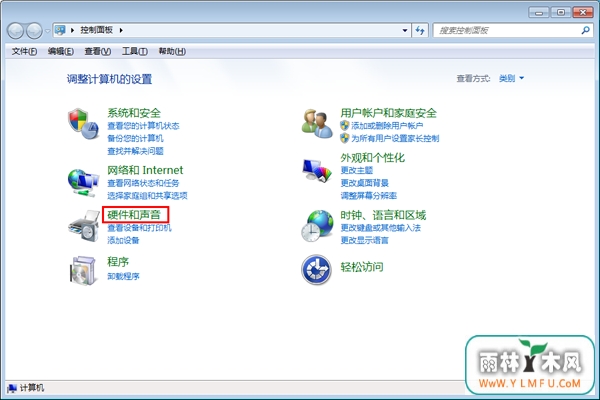The height and width of the screenshot is (400, 600).
Task: Expand the breadcrumb arrow after 控制面板
Action: pyautogui.click(x=121, y=30)
